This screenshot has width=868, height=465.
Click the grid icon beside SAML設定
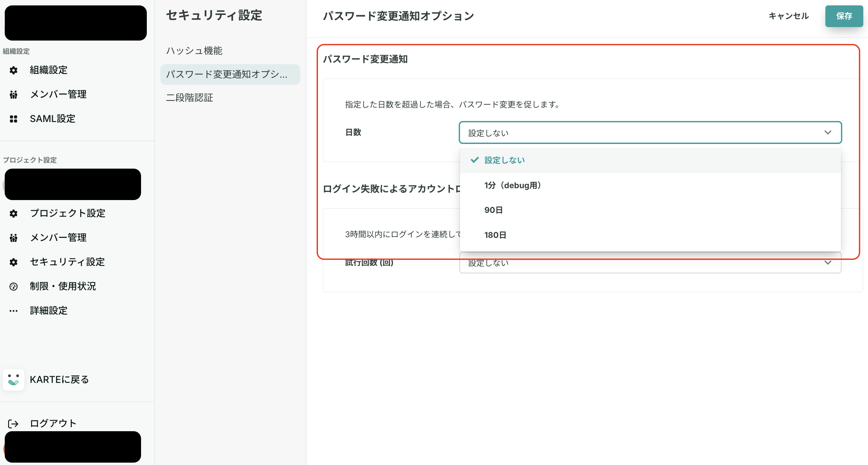14,119
